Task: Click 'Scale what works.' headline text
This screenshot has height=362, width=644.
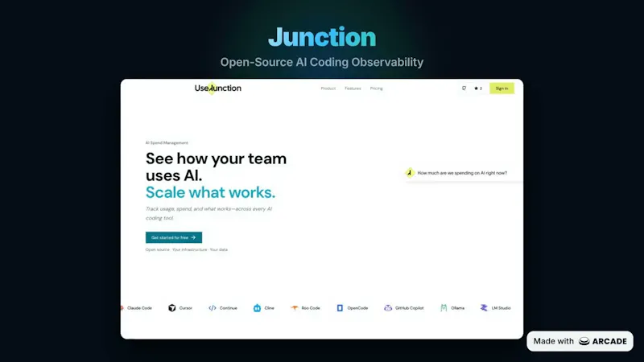Action: (x=210, y=192)
